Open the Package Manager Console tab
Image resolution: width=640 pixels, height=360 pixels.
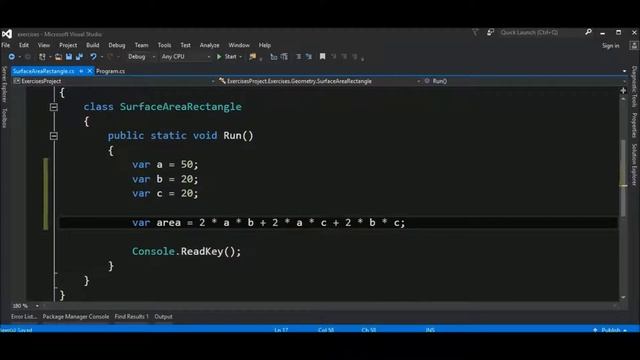point(76,317)
